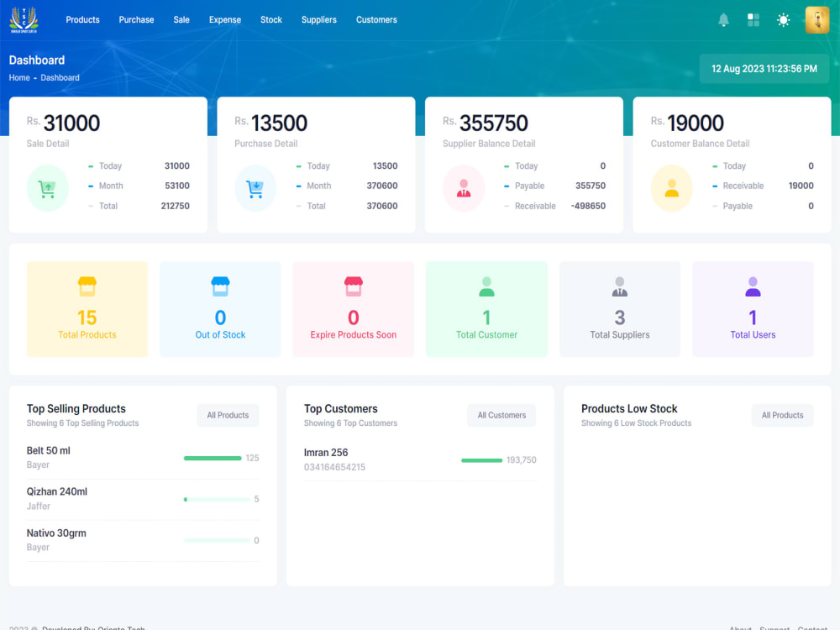Click the green Total Customer person icon

pyautogui.click(x=486, y=286)
